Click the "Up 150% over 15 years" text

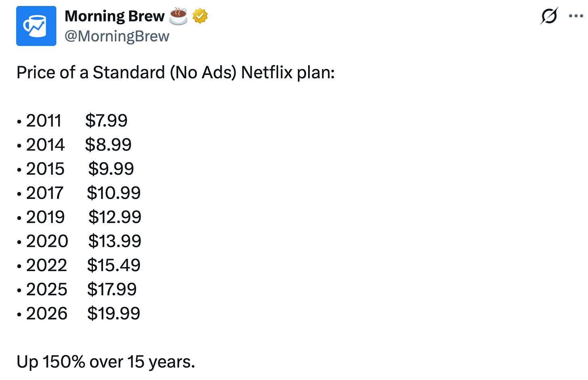(x=106, y=362)
